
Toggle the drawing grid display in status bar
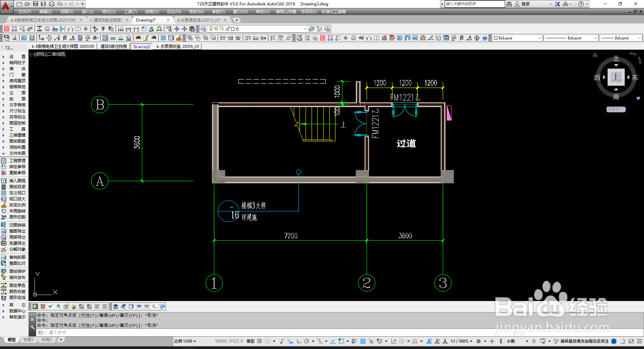coord(260,341)
